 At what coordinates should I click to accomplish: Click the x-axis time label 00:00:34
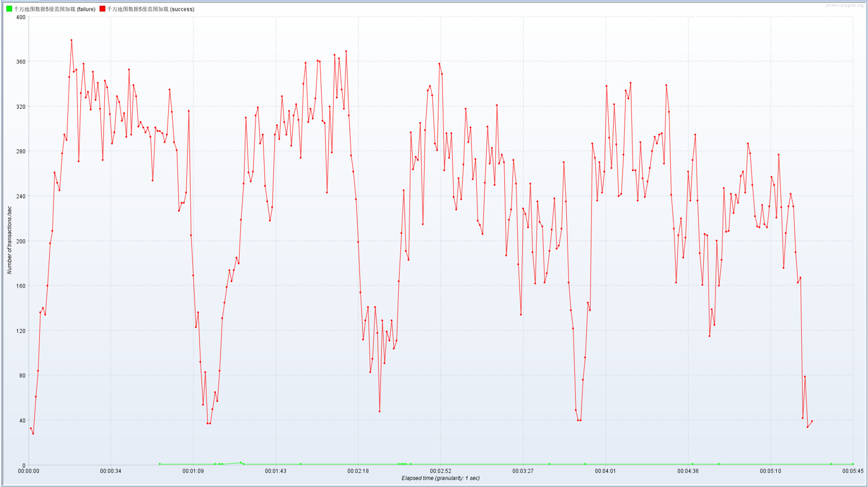point(110,471)
